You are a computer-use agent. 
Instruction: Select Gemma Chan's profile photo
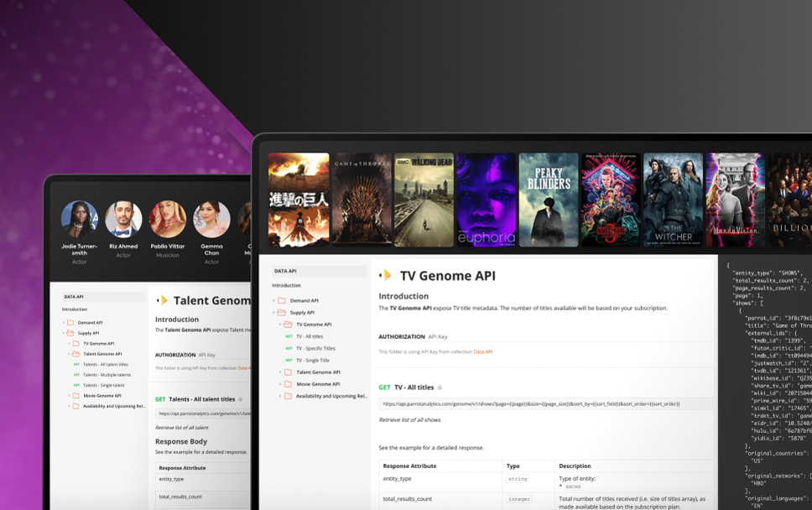[211, 219]
